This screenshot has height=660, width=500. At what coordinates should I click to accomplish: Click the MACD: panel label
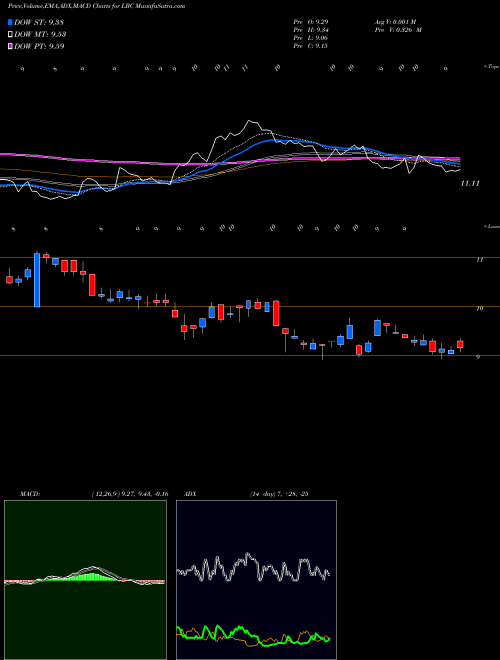click(29, 494)
